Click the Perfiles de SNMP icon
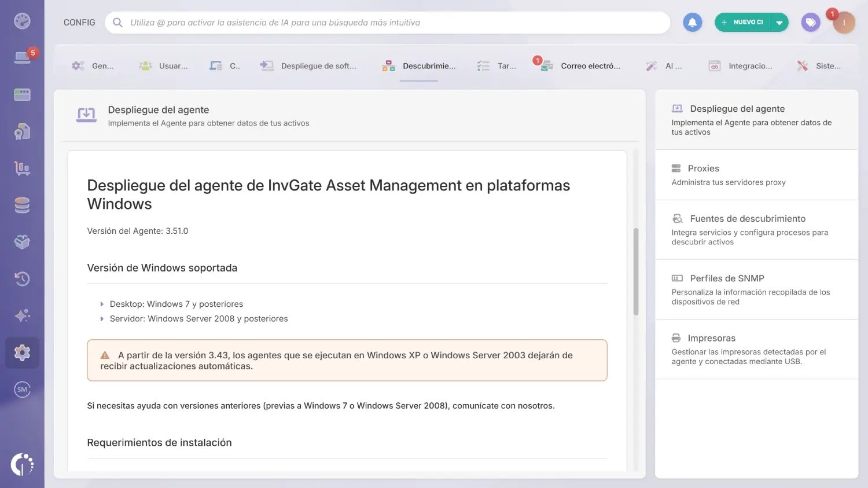868x488 pixels. [677, 278]
